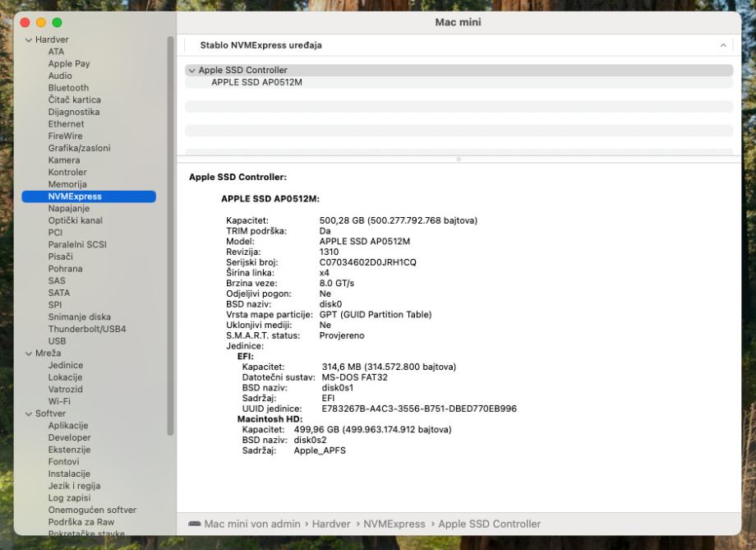Select Thunderbolt/USB4 in sidebar
This screenshot has width=756, height=550.
click(x=87, y=329)
